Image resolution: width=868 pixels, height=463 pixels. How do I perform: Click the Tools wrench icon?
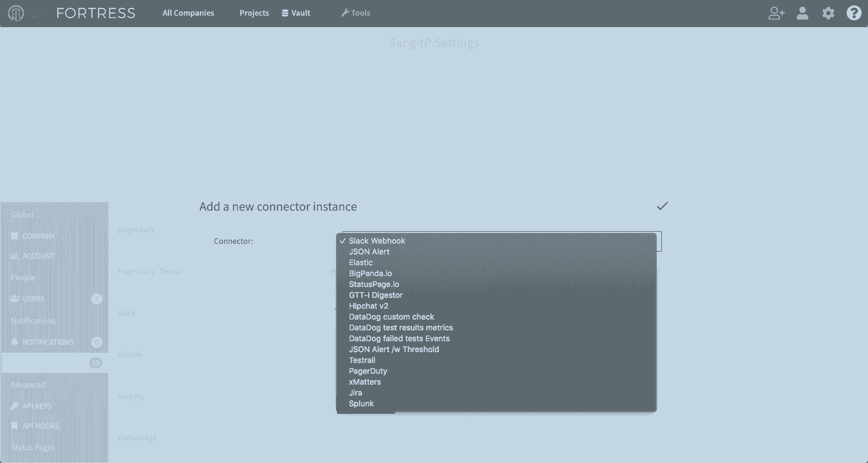[x=344, y=12]
